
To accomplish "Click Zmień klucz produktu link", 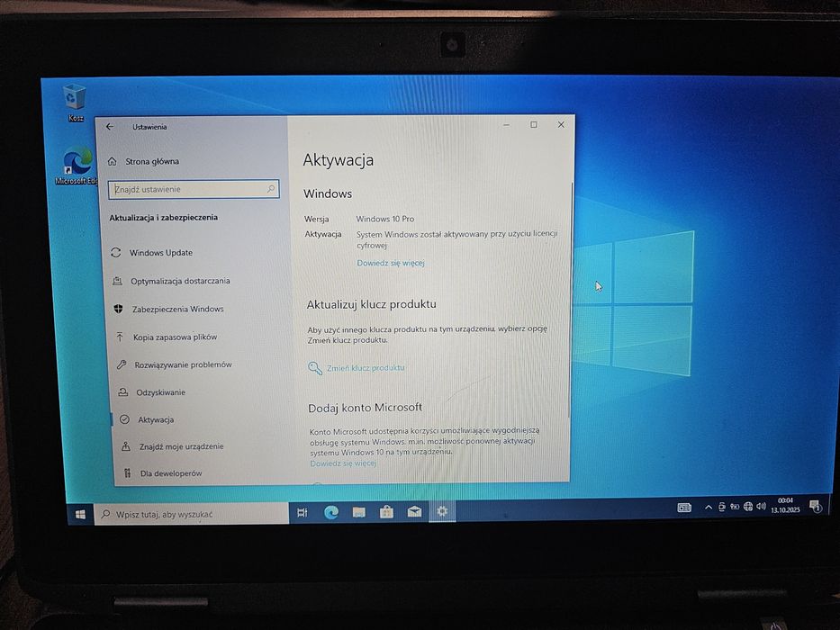I will 366,368.
